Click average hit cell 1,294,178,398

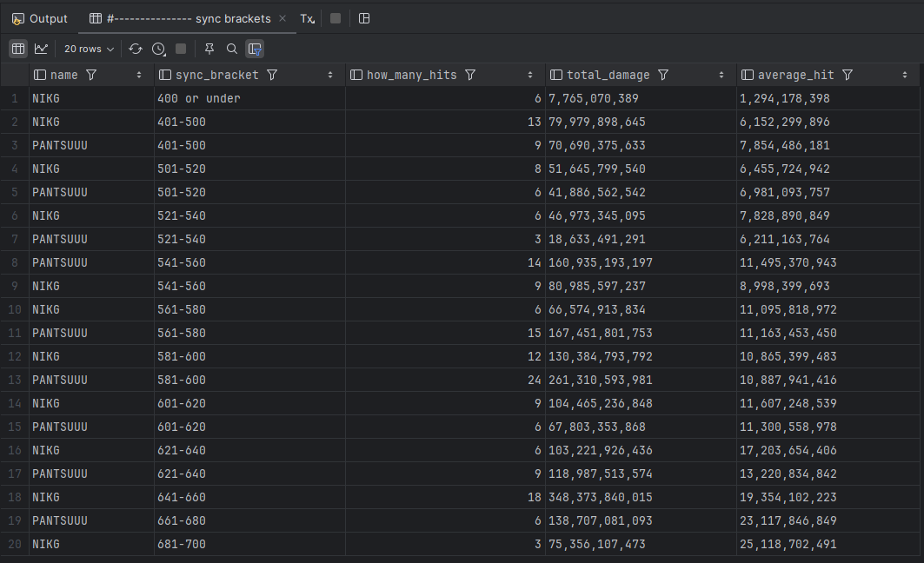[x=828, y=98]
